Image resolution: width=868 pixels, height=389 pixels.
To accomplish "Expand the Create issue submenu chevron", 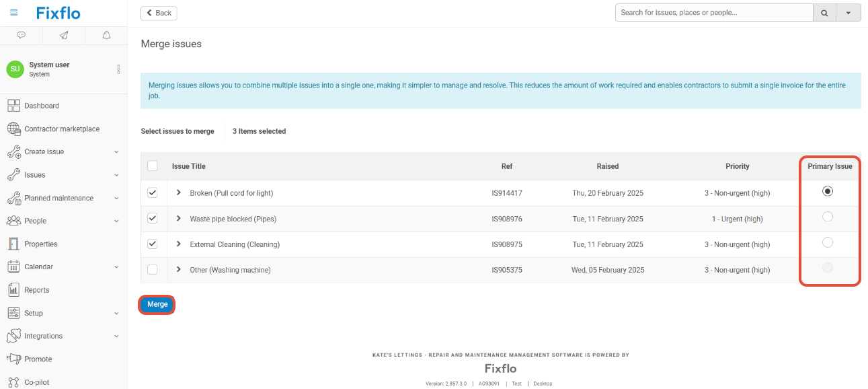I will pos(116,152).
